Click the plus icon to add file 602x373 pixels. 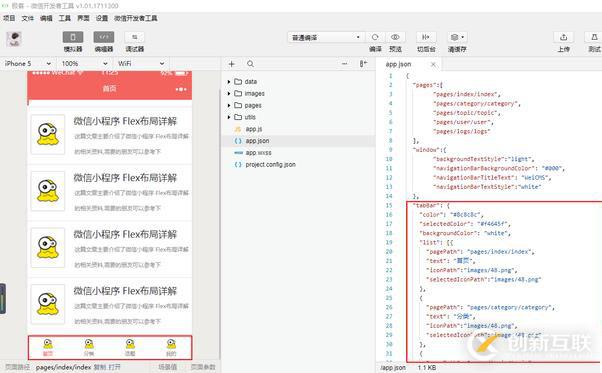point(232,64)
